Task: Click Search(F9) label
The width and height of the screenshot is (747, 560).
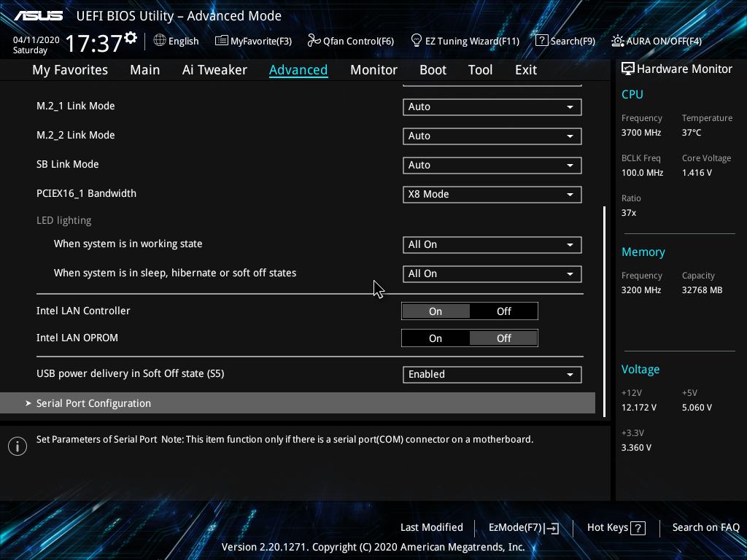Action: click(573, 41)
